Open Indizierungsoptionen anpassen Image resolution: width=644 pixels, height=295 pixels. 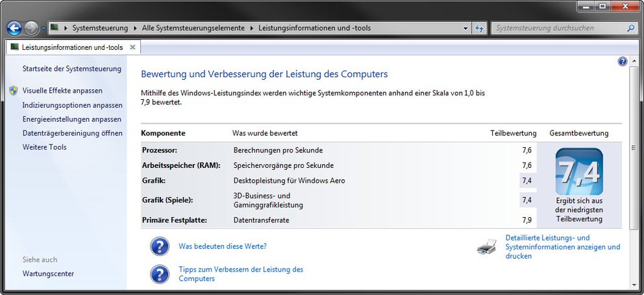pos(72,105)
